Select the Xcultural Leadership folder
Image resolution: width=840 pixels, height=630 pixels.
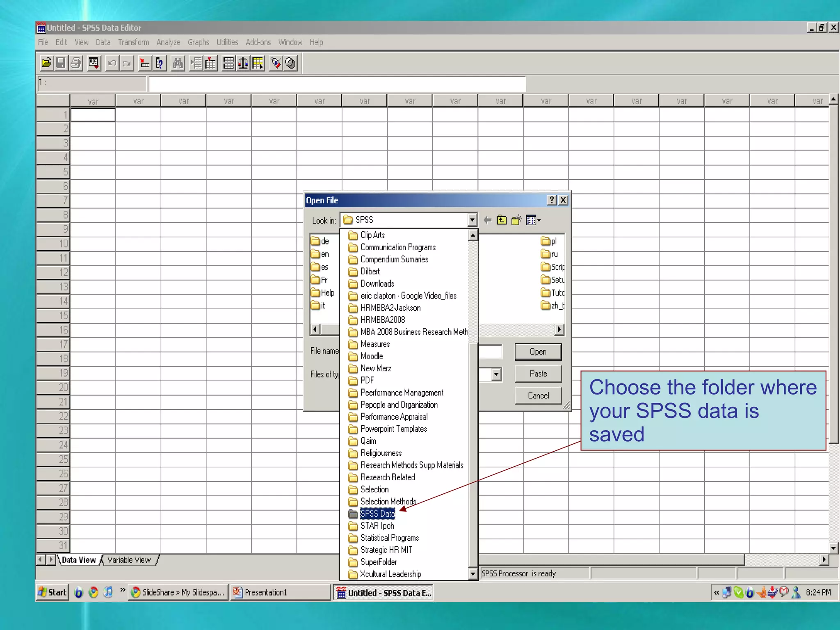click(390, 574)
